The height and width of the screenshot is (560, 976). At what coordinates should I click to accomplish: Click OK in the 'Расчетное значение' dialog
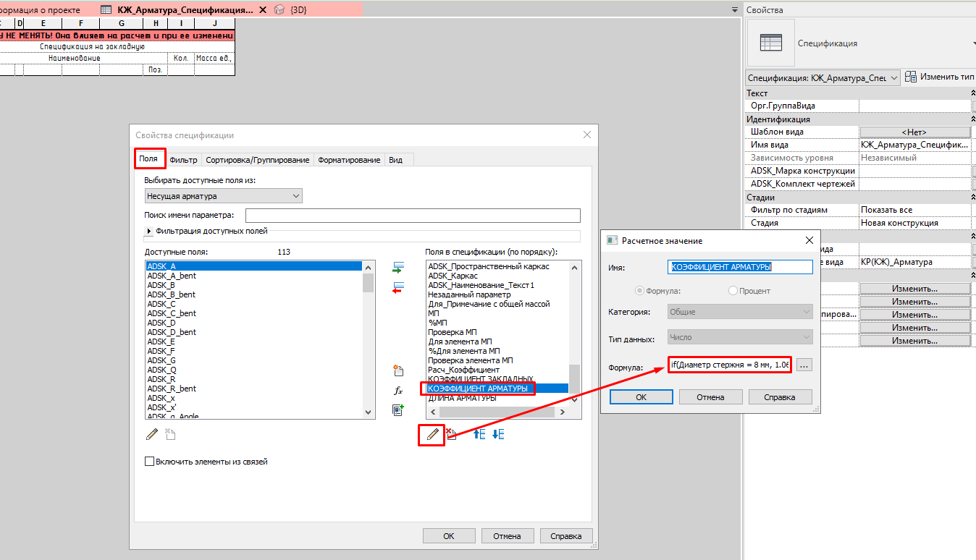[x=641, y=397]
